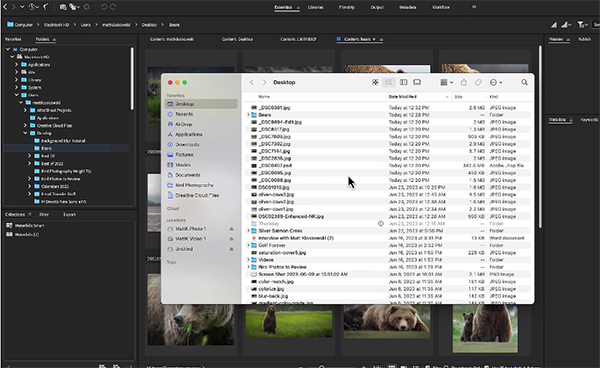Open the Finder group-by dropdown
Screen dimensions: 600x368
click(446, 82)
